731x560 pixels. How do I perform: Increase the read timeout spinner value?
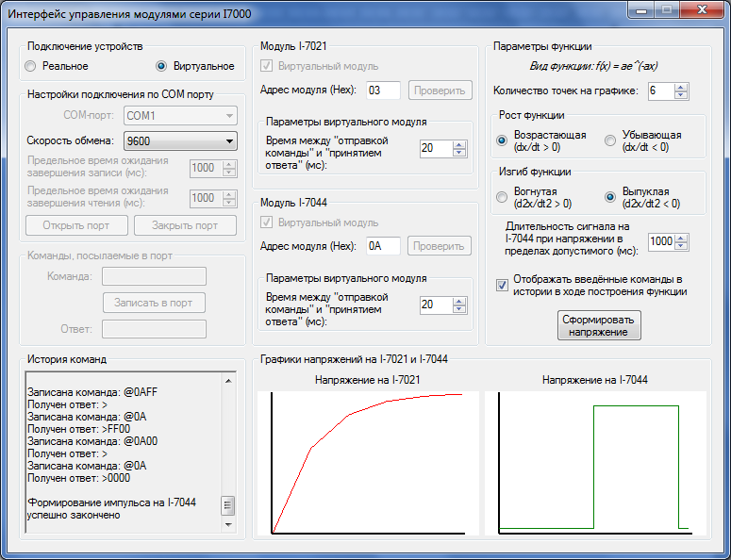(x=229, y=194)
